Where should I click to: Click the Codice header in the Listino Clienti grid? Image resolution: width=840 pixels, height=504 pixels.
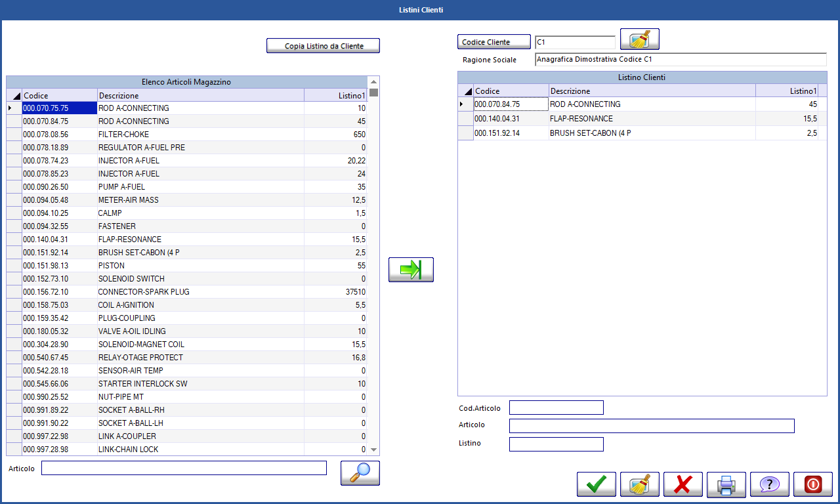point(511,91)
